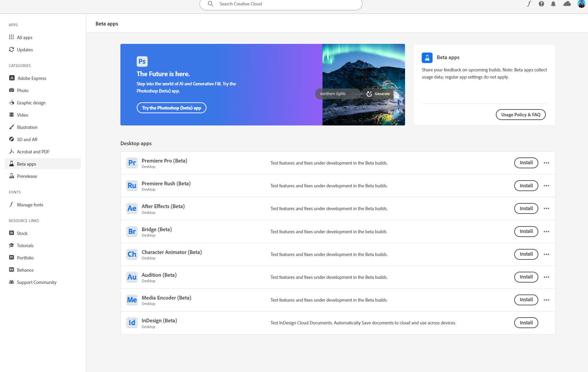The width and height of the screenshot is (588, 372).
Task: Click the Search Creative Cloud field
Action: (x=280, y=4)
